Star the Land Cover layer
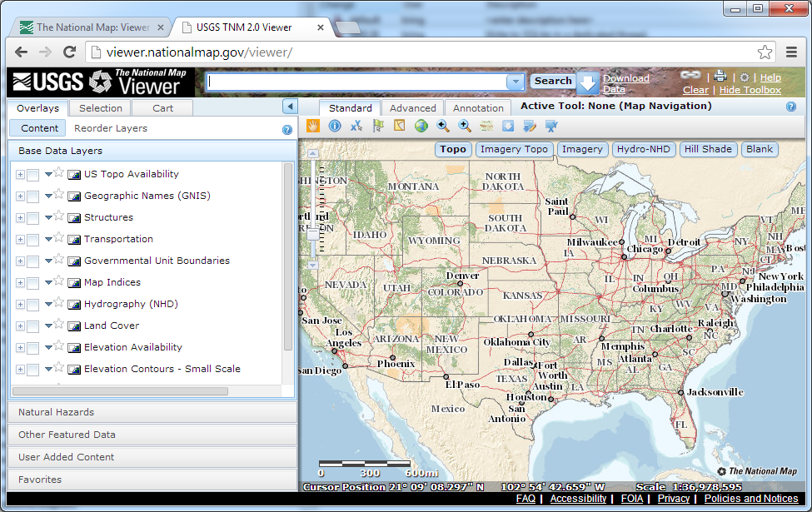Image resolution: width=812 pixels, height=512 pixels. point(59,324)
